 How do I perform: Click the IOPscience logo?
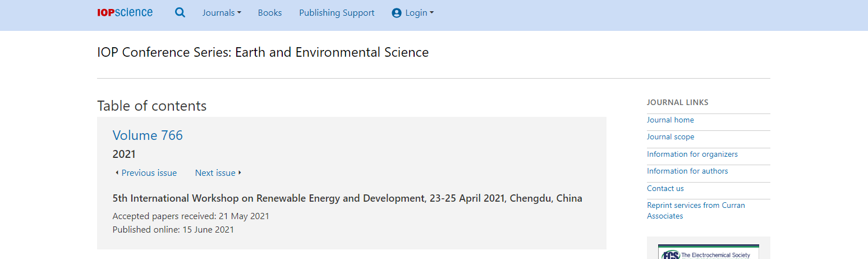pyautogui.click(x=125, y=12)
